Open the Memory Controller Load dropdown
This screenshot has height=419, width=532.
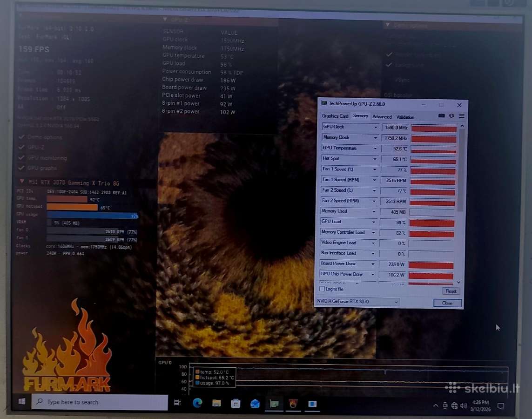point(373,232)
